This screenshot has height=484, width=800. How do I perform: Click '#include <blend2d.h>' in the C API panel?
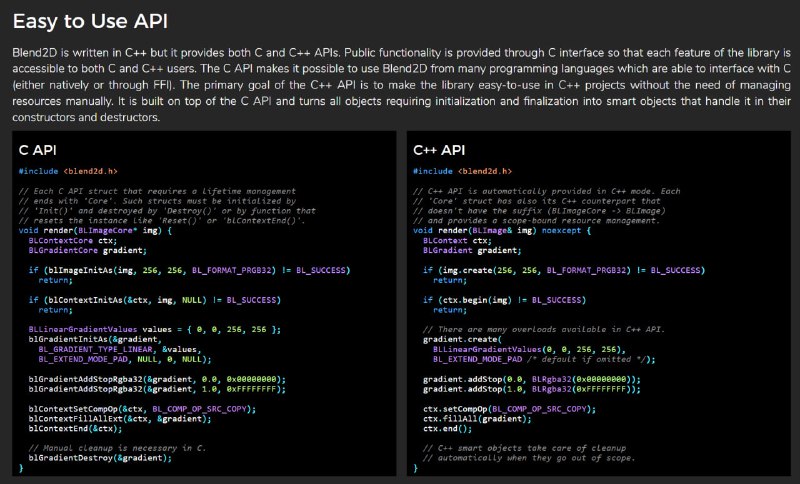[68, 171]
